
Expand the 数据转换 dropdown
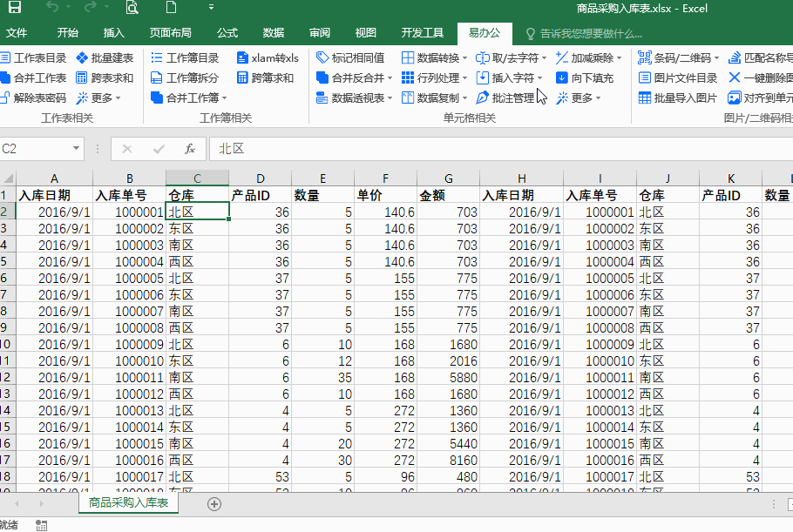pyautogui.click(x=464, y=58)
